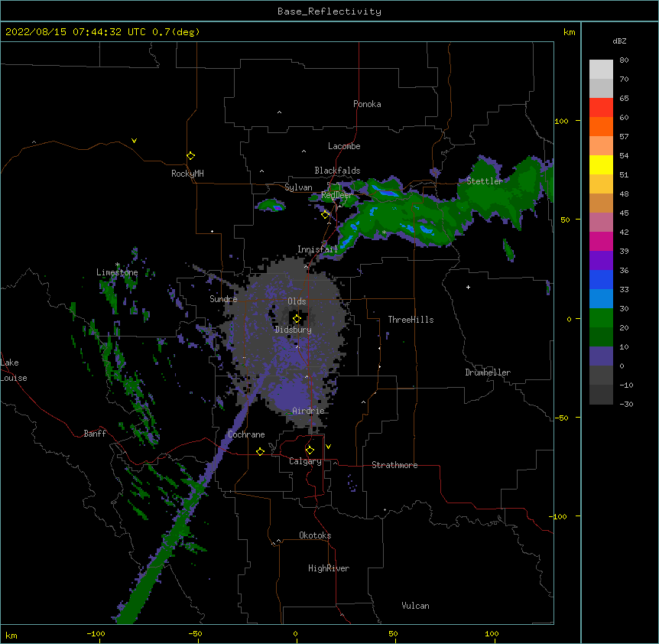Click the 42 value on the dBZ legend
This screenshot has width=659, height=644.
(x=624, y=232)
